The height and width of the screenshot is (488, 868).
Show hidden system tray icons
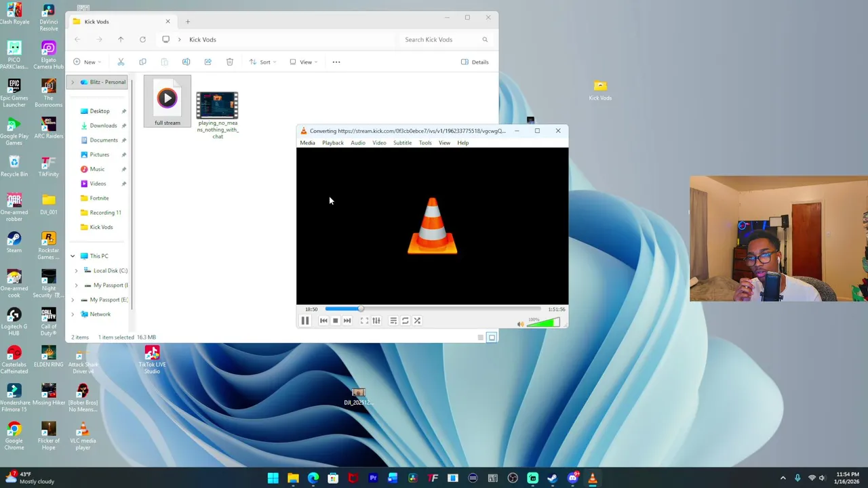[x=783, y=479]
